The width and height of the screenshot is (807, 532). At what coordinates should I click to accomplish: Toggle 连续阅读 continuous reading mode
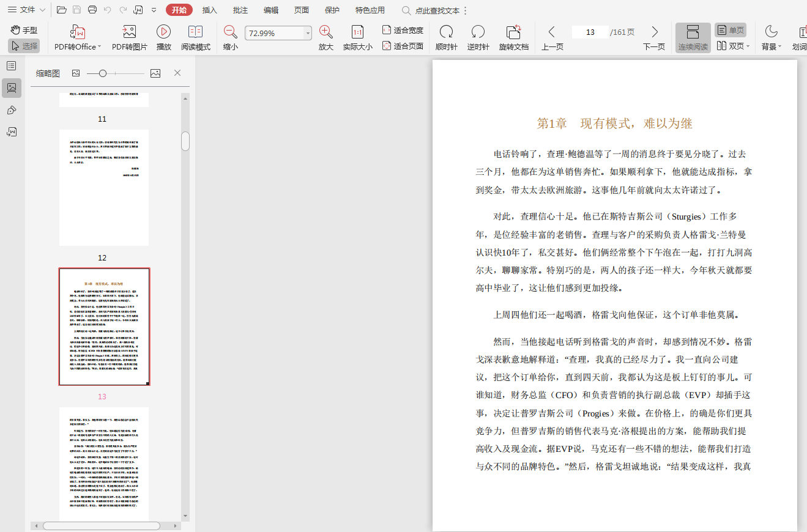693,37
